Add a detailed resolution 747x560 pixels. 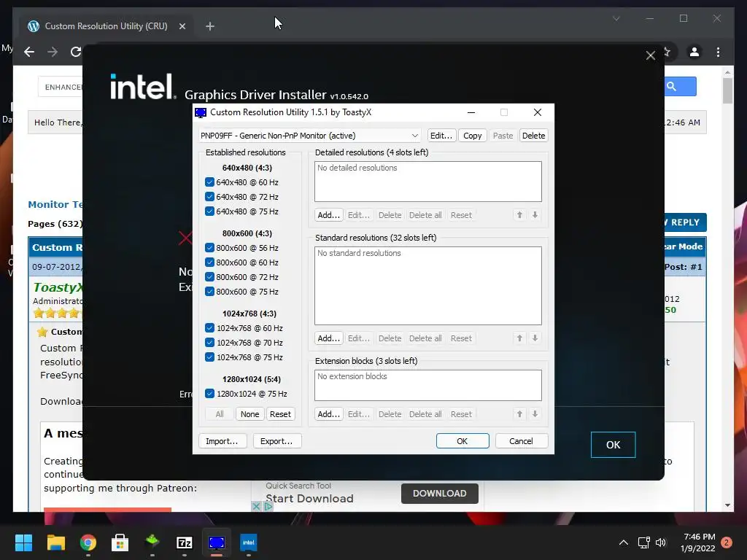pyautogui.click(x=329, y=215)
